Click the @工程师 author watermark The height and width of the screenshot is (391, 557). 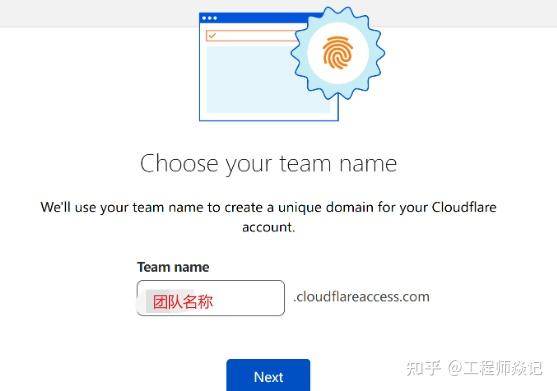(x=495, y=368)
